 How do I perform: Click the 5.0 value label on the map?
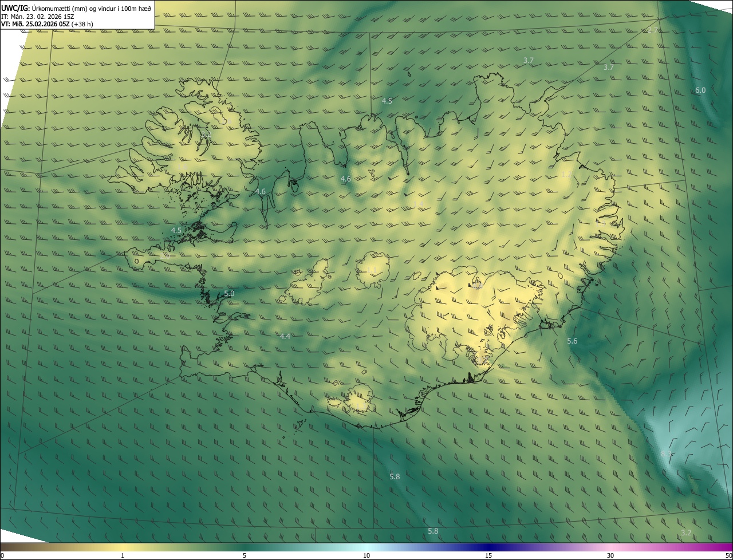229,294
